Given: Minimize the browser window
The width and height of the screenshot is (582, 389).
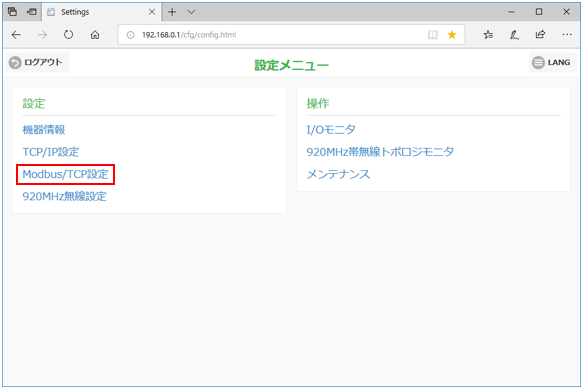Looking at the screenshot, I should pos(511,12).
